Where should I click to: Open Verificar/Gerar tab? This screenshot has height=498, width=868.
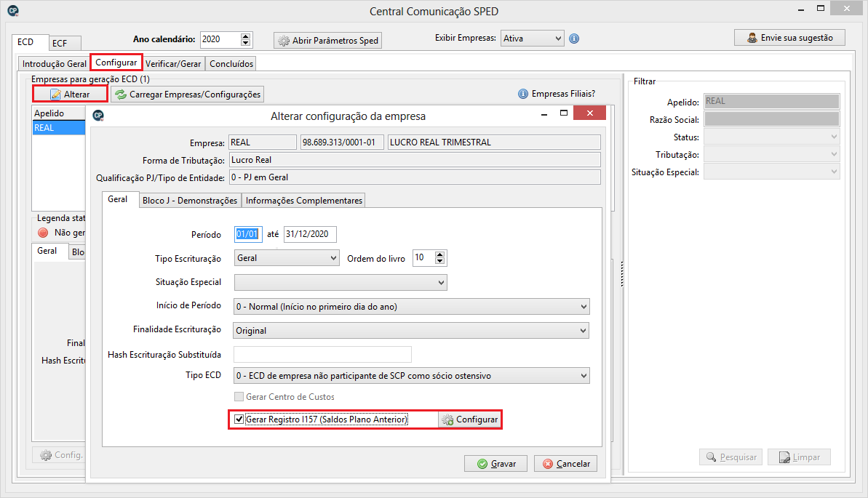pos(173,64)
